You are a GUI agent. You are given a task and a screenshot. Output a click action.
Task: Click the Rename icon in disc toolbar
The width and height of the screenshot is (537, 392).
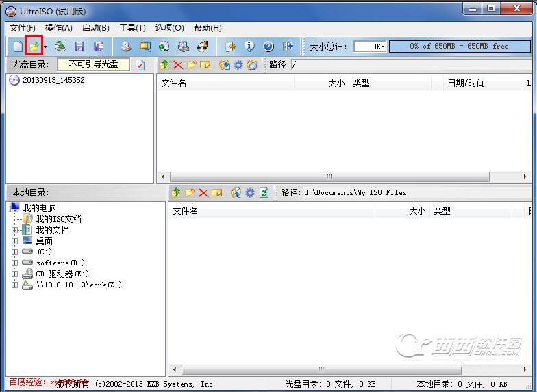[205, 64]
